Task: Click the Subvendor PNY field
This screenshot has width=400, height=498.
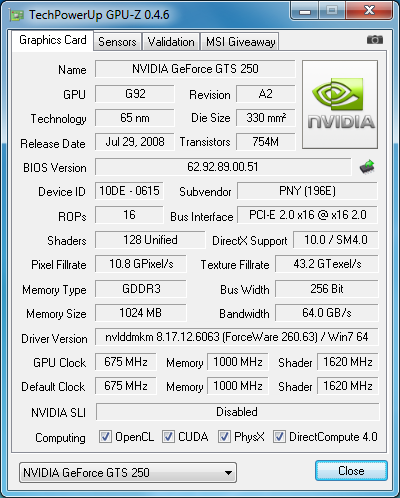Action: point(307,191)
